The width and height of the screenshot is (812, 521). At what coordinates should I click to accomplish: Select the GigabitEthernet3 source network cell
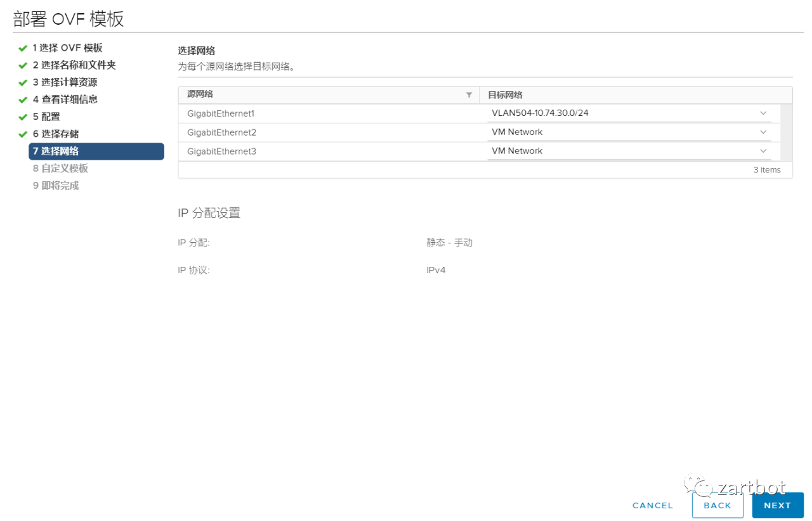coord(329,151)
